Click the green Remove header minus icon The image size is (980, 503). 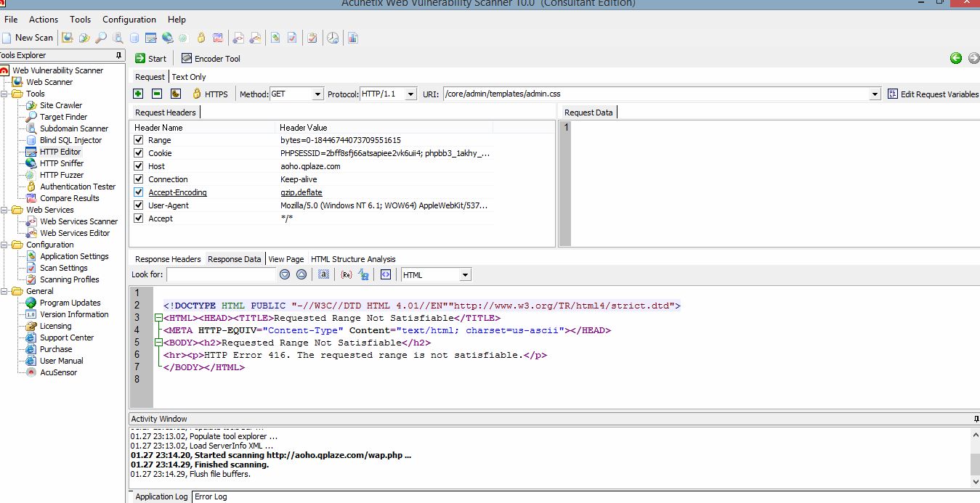tap(156, 94)
